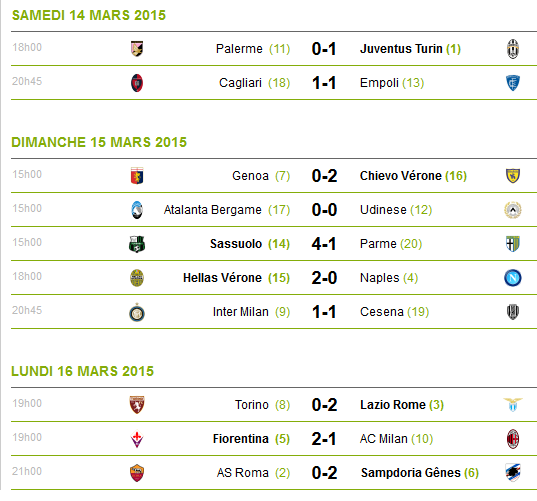
Task: Select the Atalanta Bergame team name
Action: coord(212,210)
